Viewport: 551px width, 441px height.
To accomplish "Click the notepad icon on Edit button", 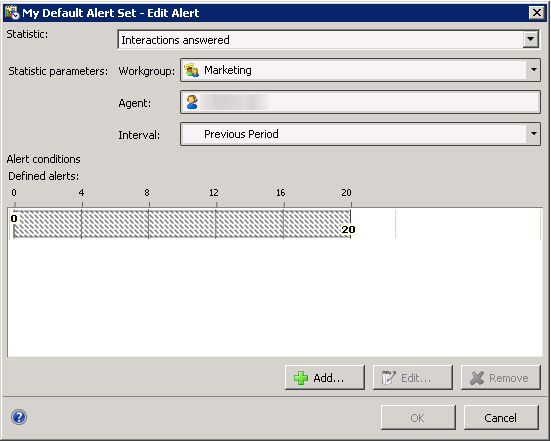I will pos(389,378).
